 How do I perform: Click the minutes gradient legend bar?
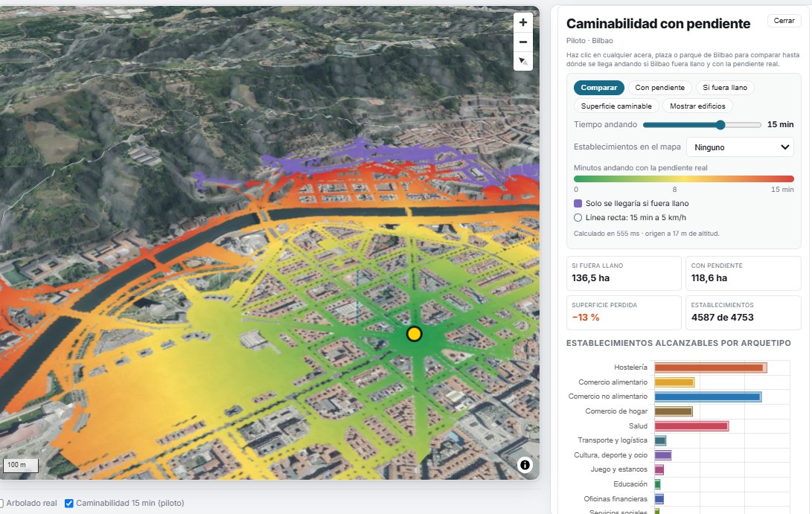(683, 179)
